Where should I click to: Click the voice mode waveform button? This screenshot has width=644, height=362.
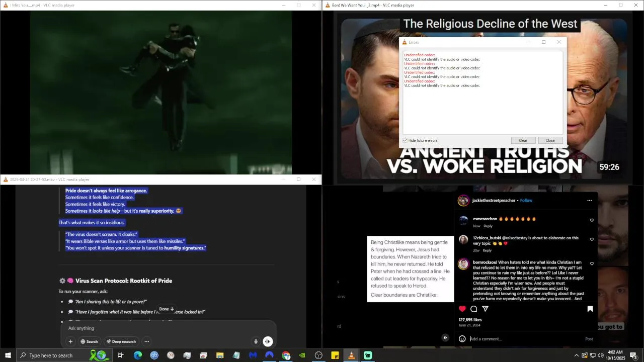[x=268, y=341]
